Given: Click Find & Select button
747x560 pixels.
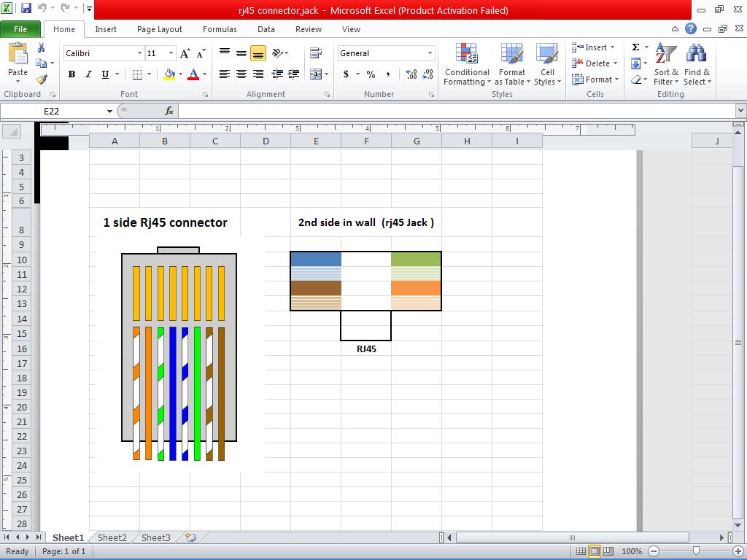Looking at the screenshot, I should (x=697, y=64).
